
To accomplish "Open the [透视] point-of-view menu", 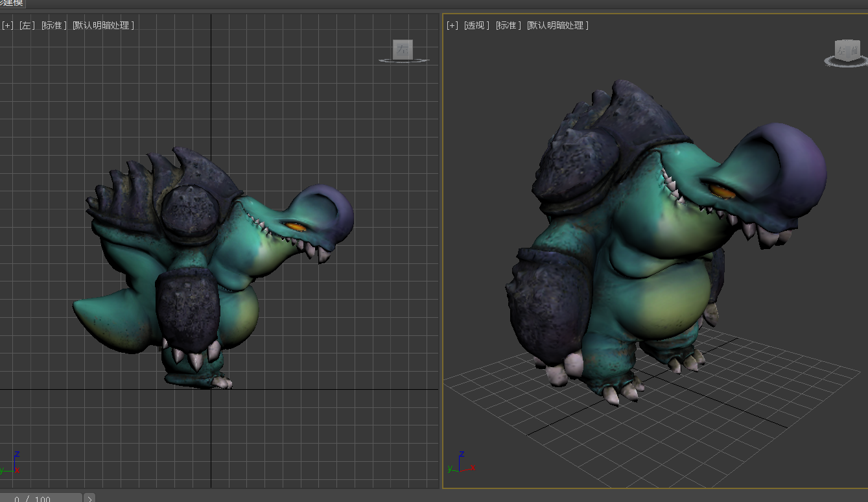I will [x=476, y=25].
